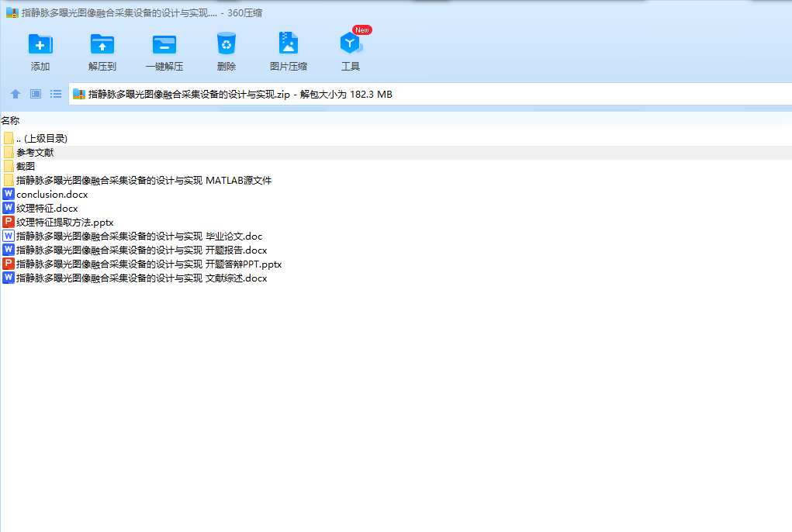Screen dimensions: 792x532
Task: Select the 文献综述.docx file name
Action: tap(141, 278)
